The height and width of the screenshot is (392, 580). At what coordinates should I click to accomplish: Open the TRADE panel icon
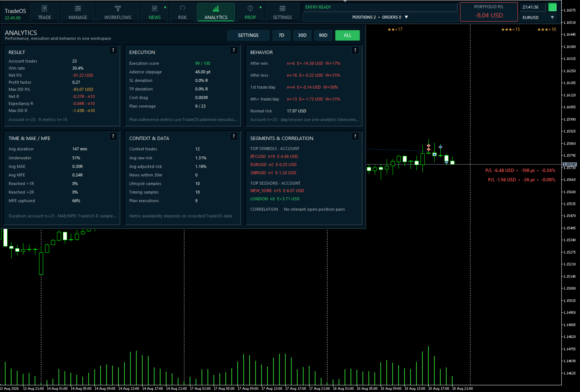coord(44,8)
